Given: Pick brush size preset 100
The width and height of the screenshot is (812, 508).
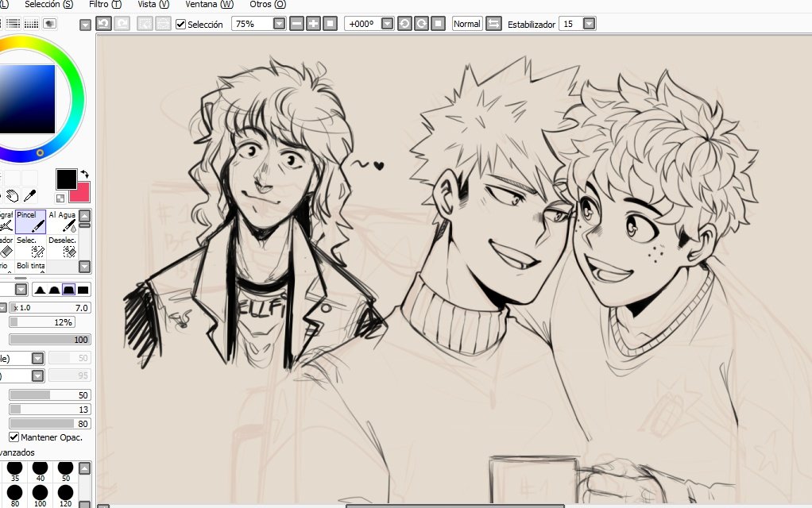Looking at the screenshot, I should coord(40,495).
